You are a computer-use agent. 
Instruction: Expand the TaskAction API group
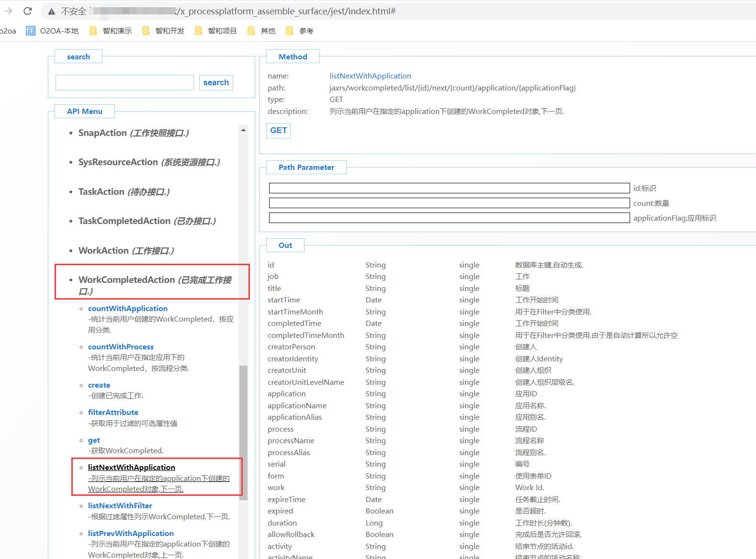[x=124, y=192]
